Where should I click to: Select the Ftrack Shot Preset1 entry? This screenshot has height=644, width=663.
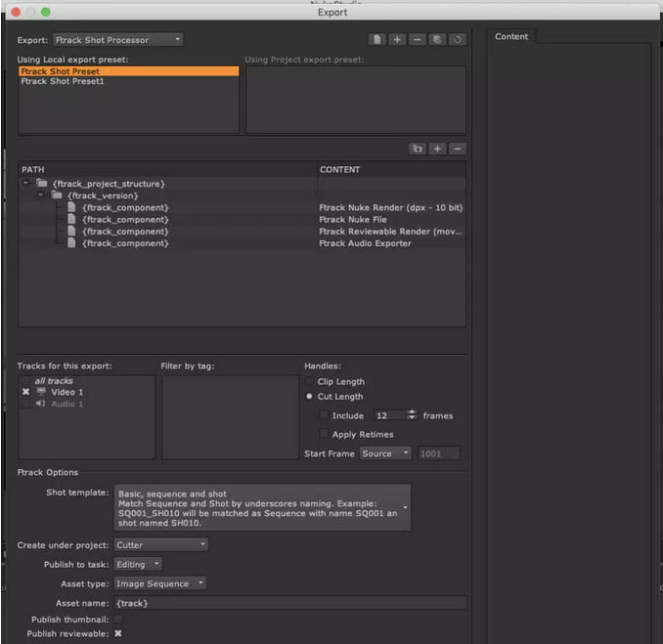(x=128, y=81)
